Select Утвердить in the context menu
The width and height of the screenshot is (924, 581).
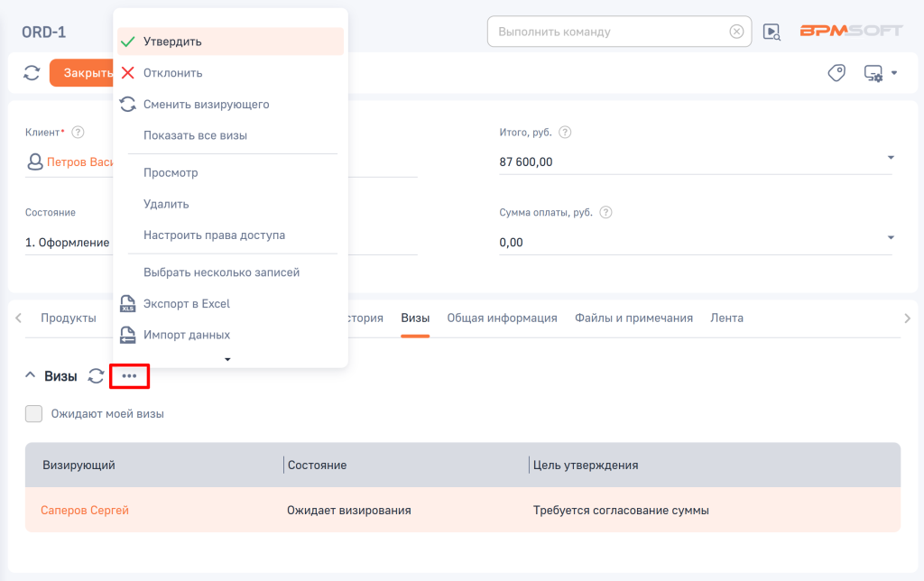point(172,41)
